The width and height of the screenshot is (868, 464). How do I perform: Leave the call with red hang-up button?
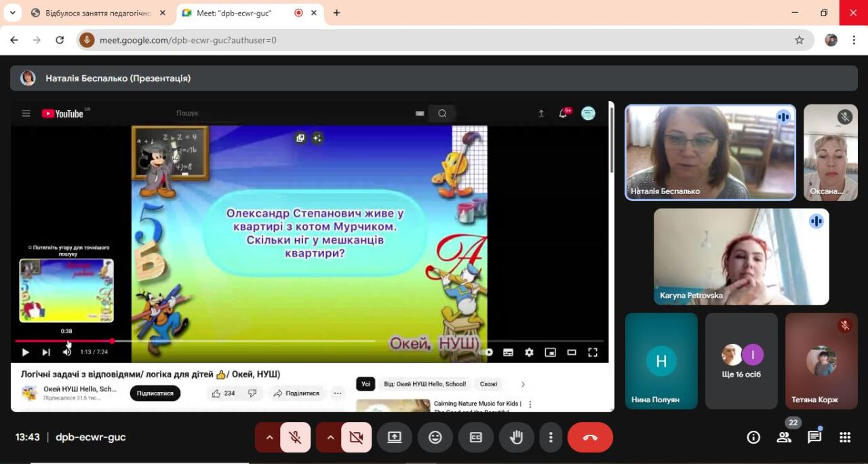click(590, 438)
